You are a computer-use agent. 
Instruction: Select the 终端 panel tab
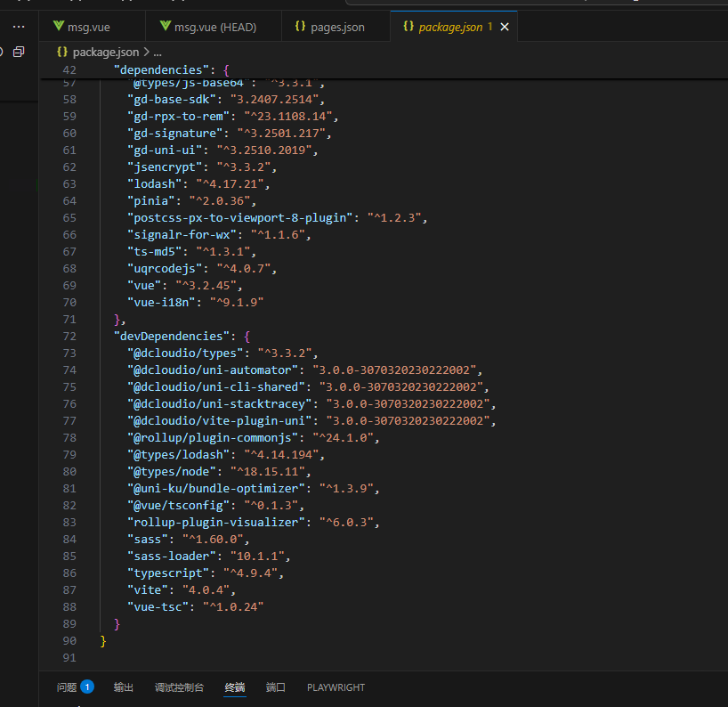point(235,687)
